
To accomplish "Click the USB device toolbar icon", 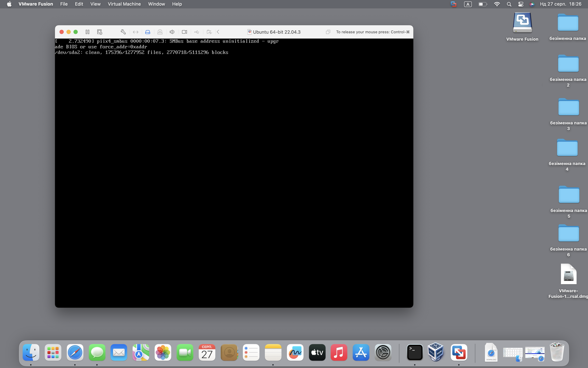I will pos(197,32).
